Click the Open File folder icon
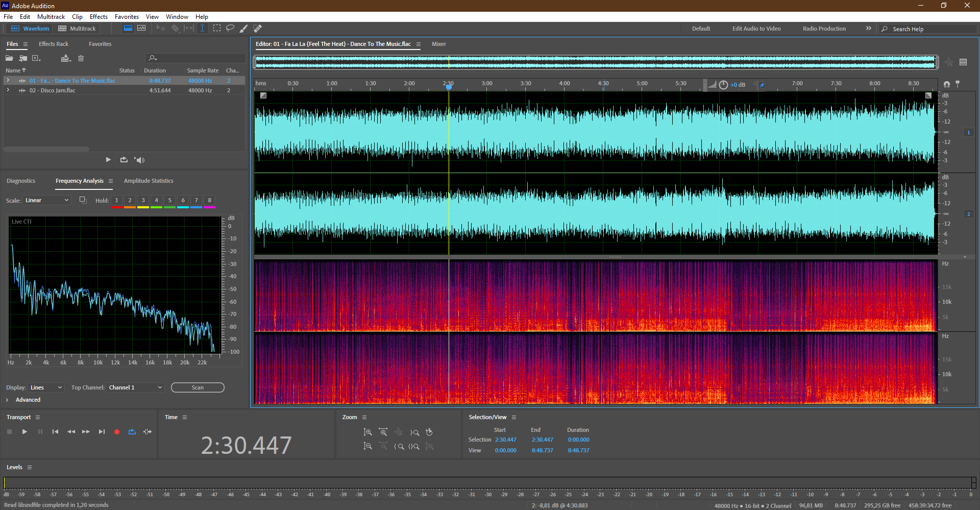The width and height of the screenshot is (980, 510). pos(9,58)
